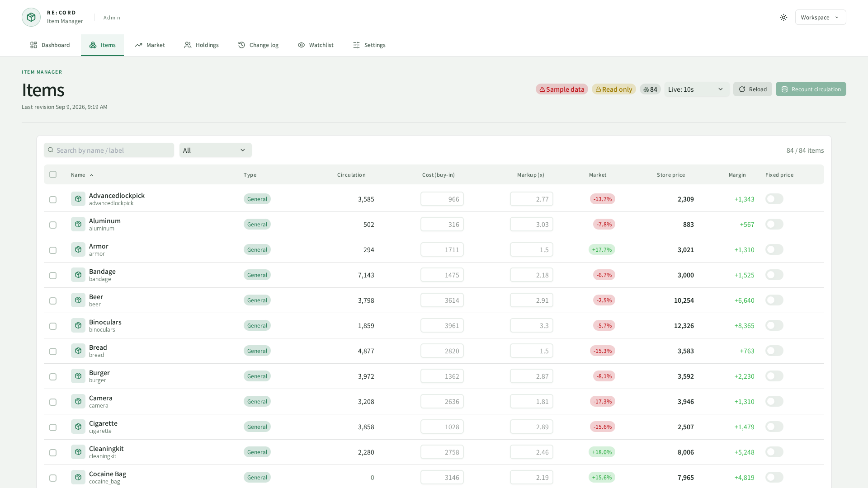The height and width of the screenshot is (488, 868).
Task: Click the 84 items count badge
Action: [x=650, y=89]
